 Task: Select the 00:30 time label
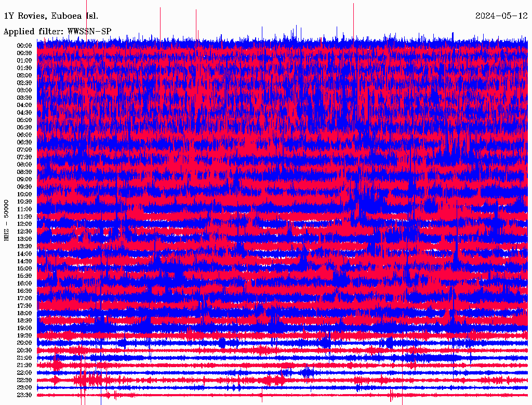pyautogui.click(x=24, y=53)
